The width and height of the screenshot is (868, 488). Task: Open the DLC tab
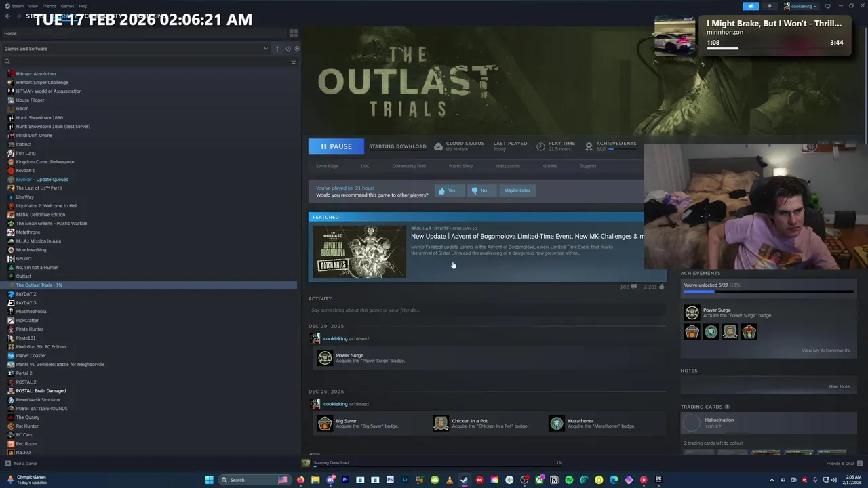(x=365, y=166)
